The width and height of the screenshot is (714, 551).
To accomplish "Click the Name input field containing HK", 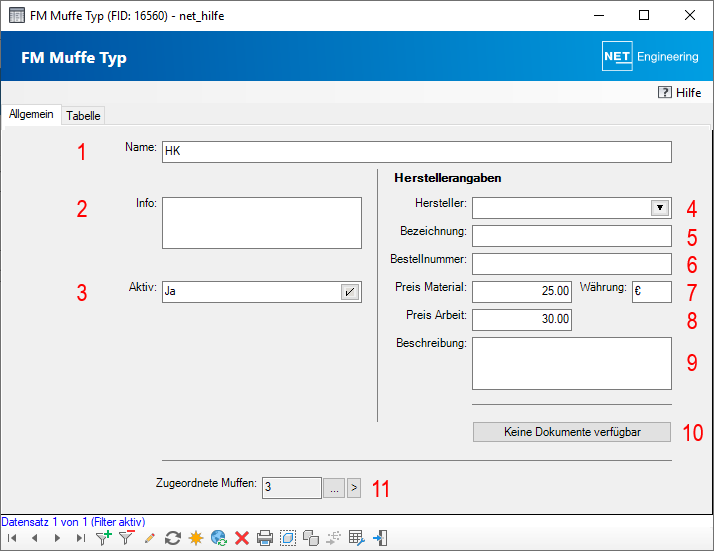I will 417,152.
